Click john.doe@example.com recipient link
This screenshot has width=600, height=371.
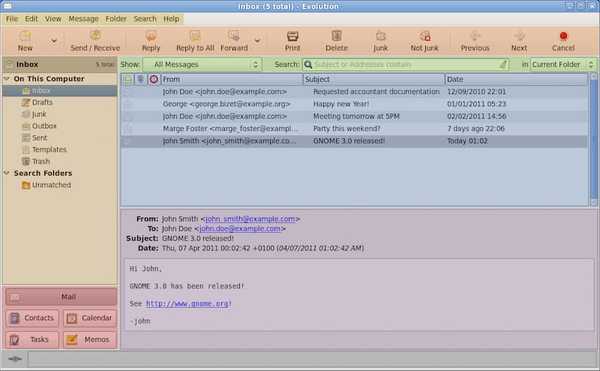coord(240,229)
